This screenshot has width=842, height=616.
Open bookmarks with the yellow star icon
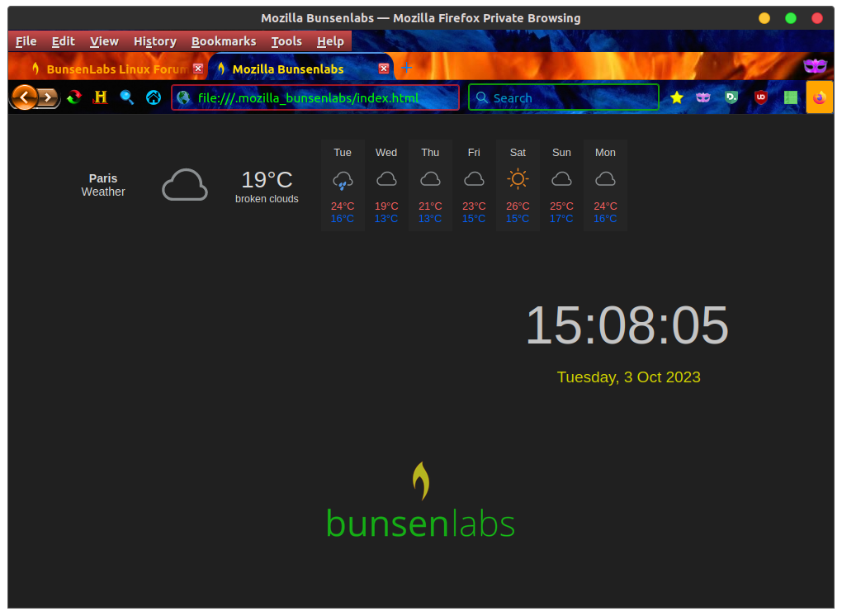pyautogui.click(x=677, y=97)
